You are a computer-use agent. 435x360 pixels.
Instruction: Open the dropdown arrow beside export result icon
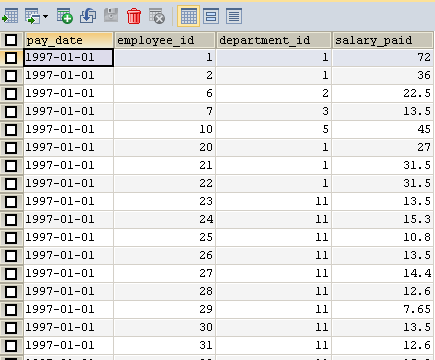coord(45,16)
